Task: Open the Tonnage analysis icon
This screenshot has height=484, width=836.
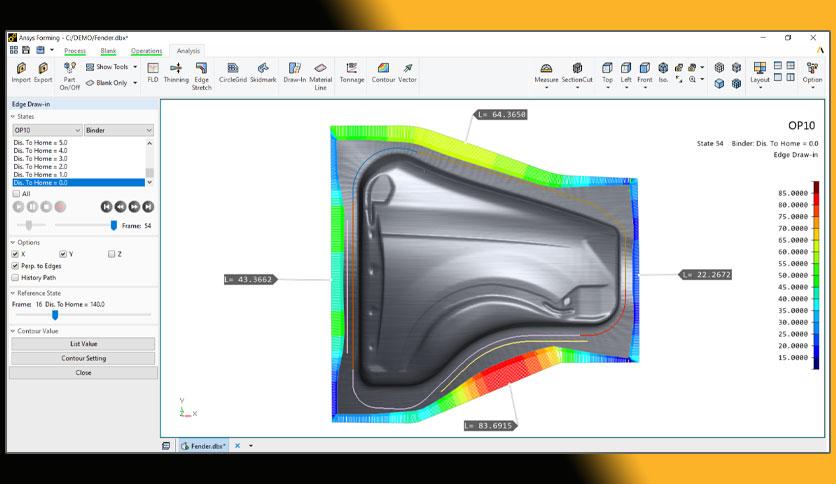Action: (x=352, y=72)
